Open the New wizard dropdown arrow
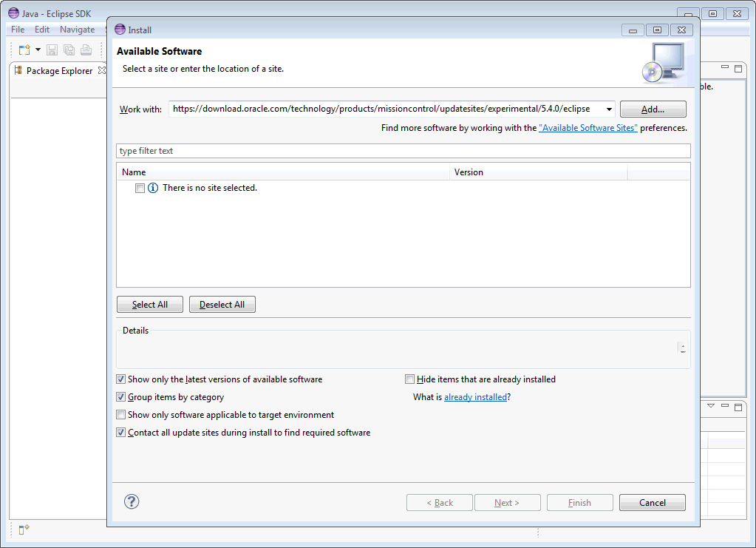The width and height of the screenshot is (756, 548). point(38,50)
